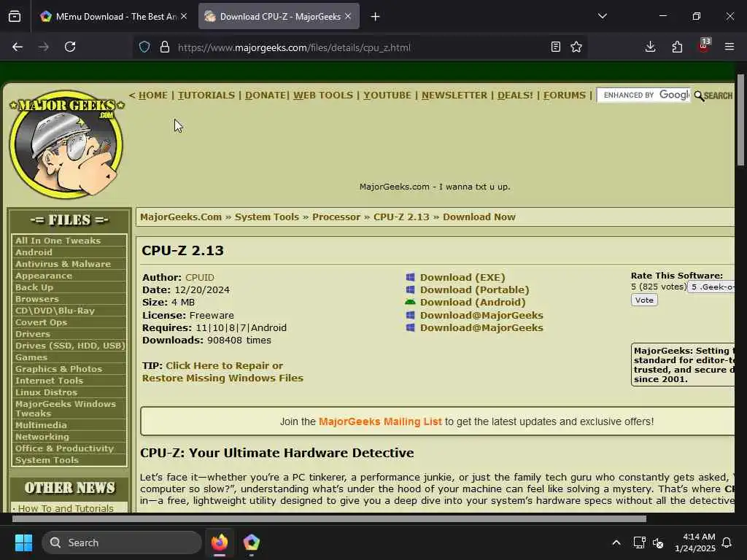Open the HOME navigation link

(x=153, y=96)
